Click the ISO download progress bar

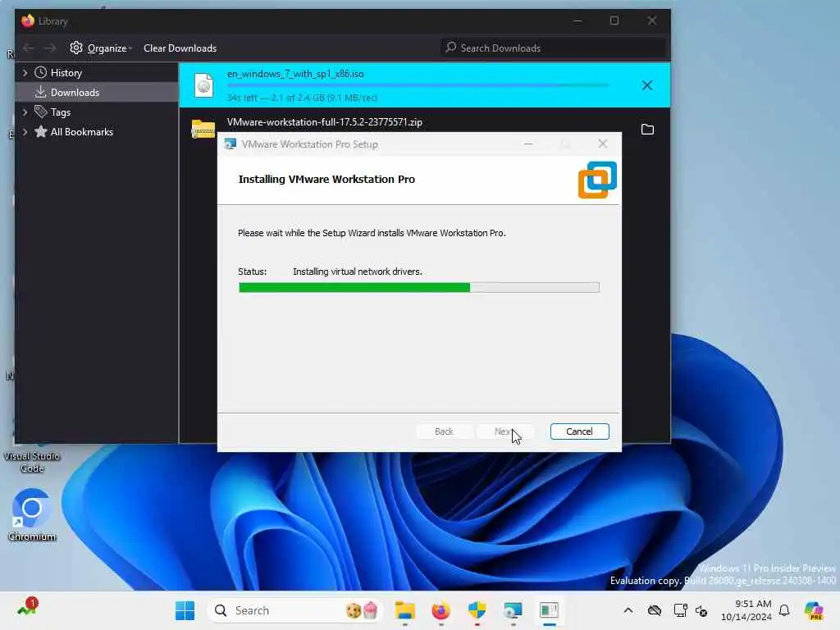click(418, 85)
